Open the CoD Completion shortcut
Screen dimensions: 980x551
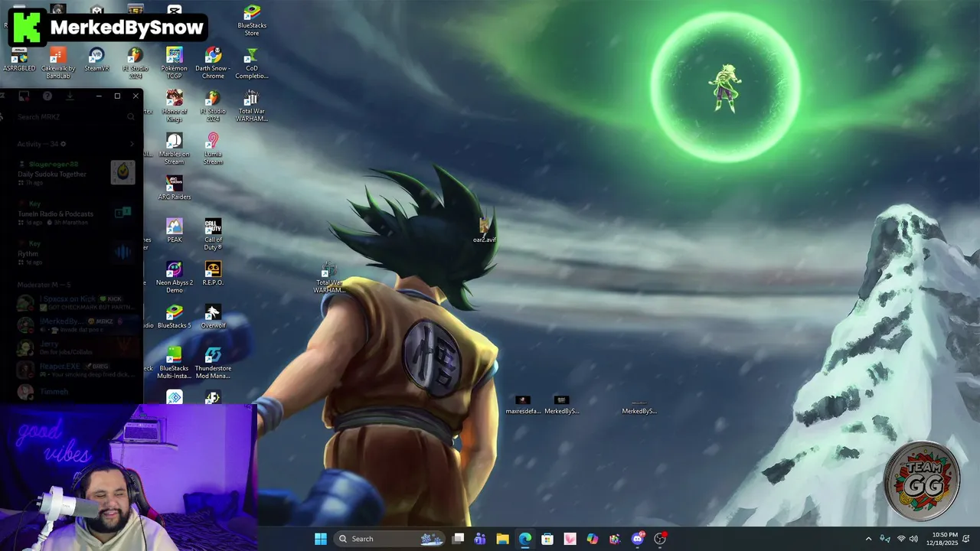(x=252, y=64)
